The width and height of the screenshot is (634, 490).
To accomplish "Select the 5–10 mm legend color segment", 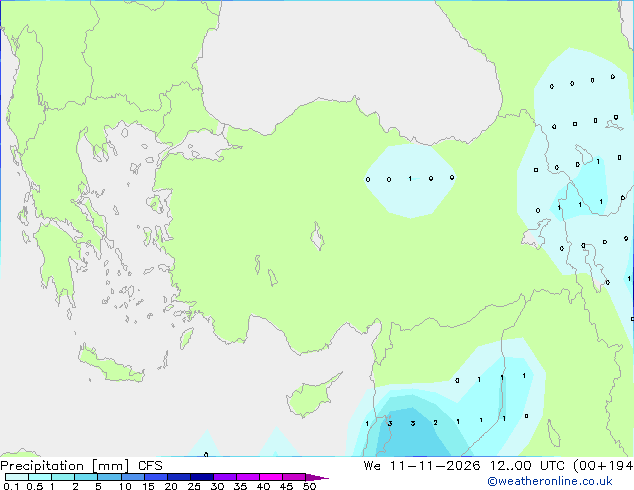I will click(109, 477).
